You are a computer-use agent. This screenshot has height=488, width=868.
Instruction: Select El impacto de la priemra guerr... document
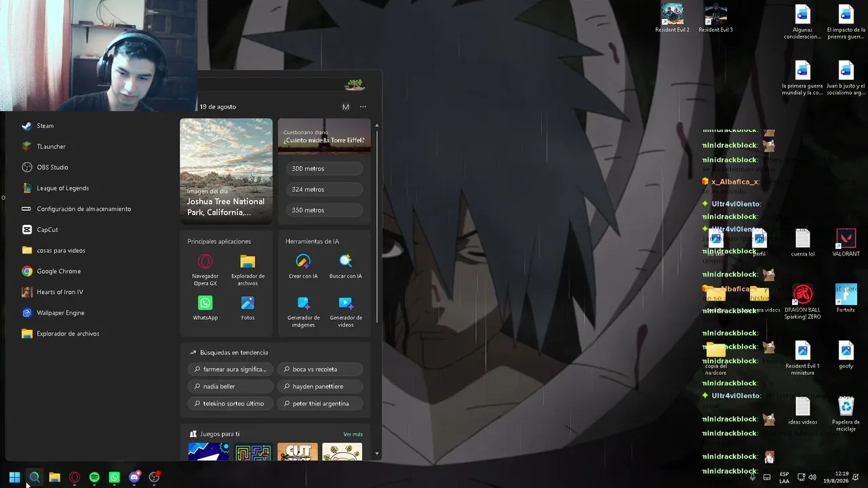click(846, 22)
